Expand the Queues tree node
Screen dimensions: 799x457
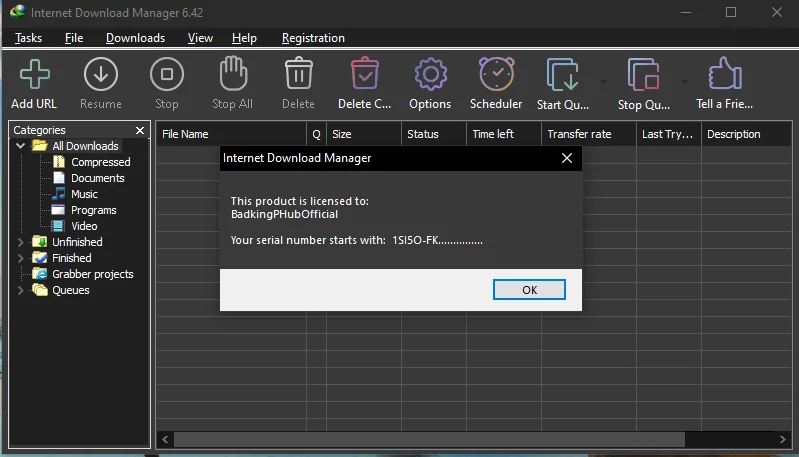[20, 290]
